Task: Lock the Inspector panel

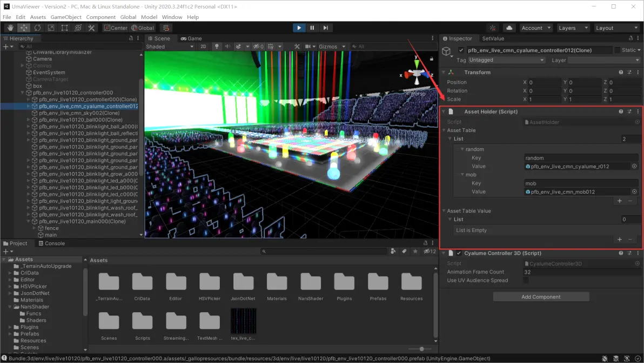Action: coord(630,38)
